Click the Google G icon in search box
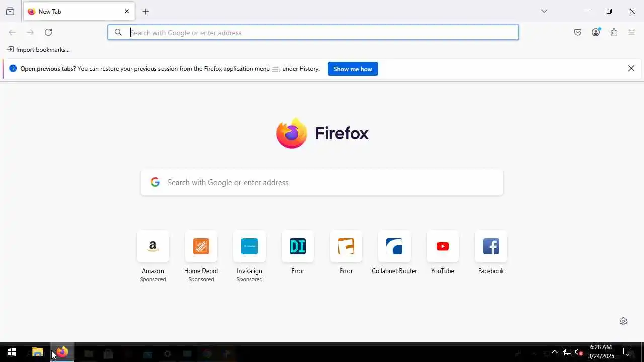The image size is (644, 362). tap(155, 182)
